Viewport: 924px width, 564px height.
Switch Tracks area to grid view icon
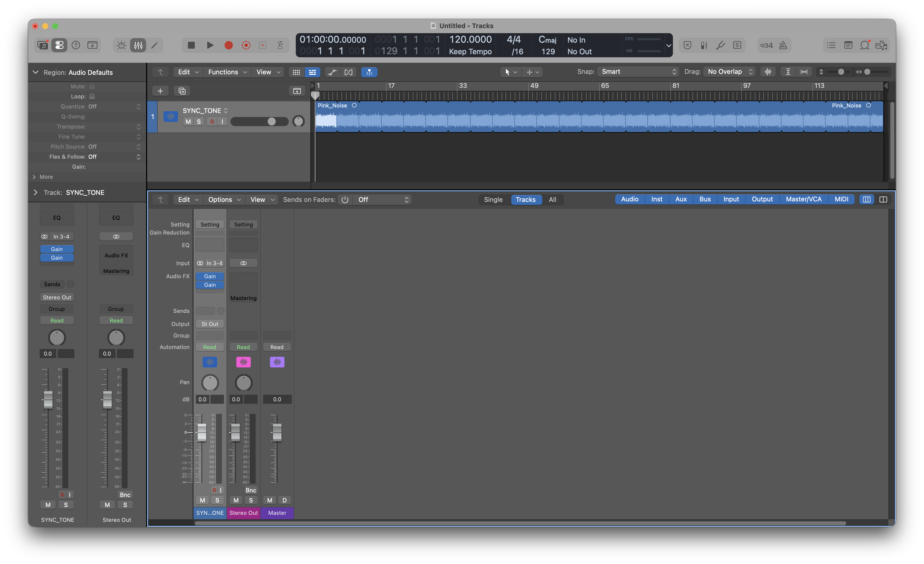pyautogui.click(x=296, y=72)
